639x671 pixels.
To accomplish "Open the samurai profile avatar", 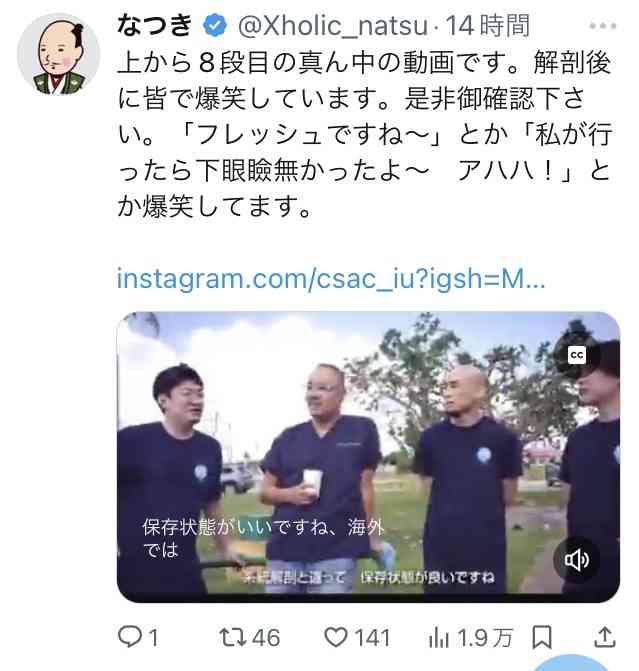I will coord(59,54).
